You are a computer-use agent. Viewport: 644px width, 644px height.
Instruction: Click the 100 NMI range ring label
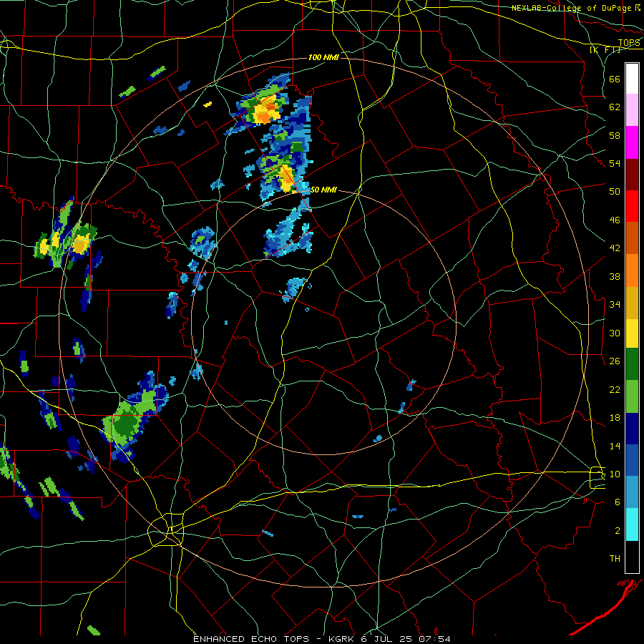click(323, 57)
